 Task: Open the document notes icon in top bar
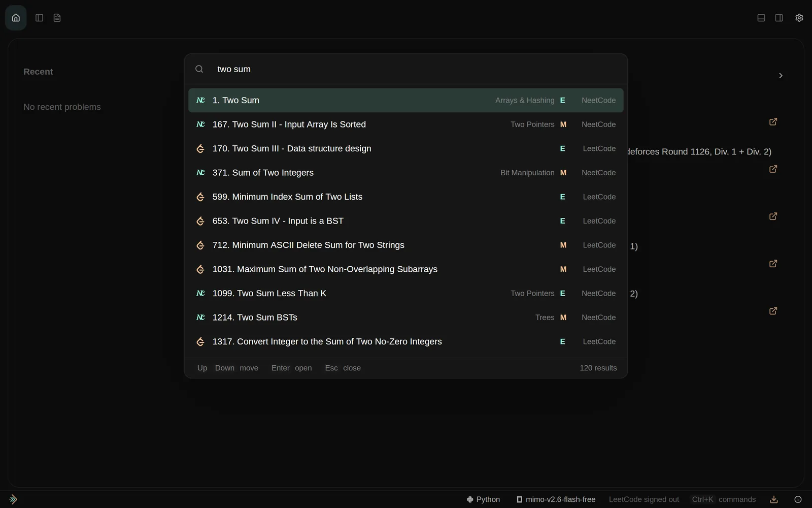pos(57,18)
